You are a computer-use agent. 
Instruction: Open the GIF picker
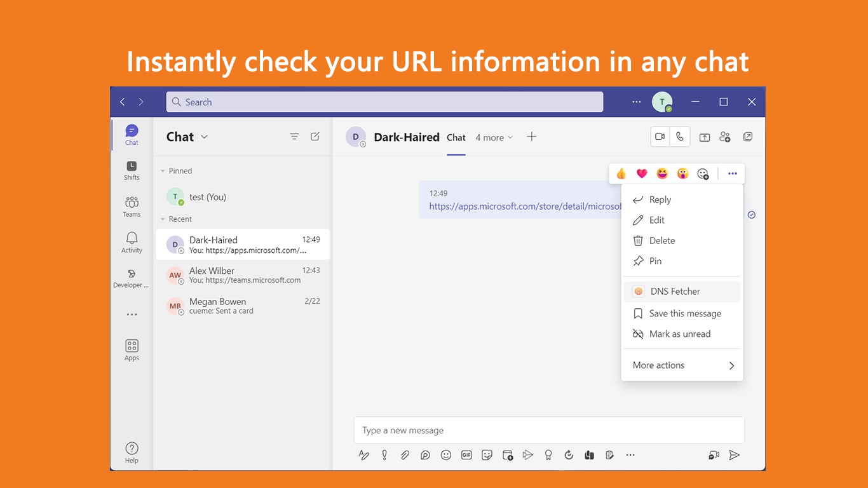pyautogui.click(x=466, y=455)
